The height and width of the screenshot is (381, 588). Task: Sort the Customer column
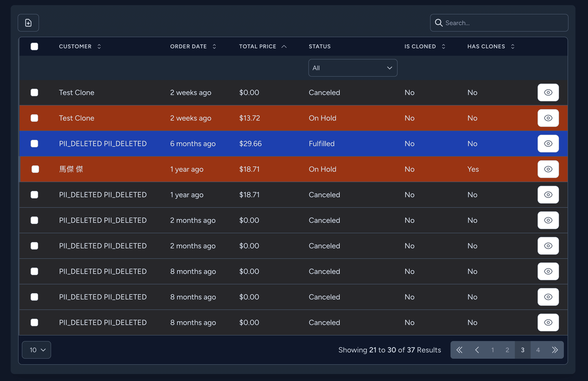[99, 46]
